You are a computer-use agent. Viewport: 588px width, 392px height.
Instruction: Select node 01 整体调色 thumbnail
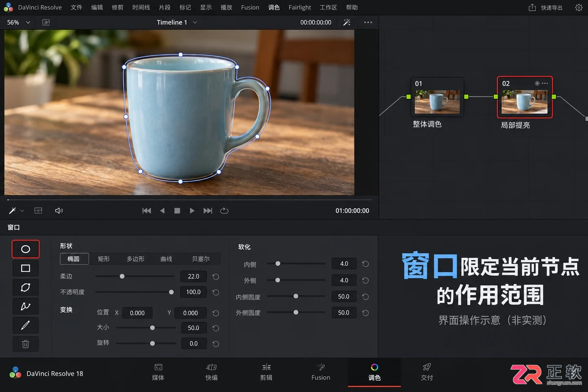[437, 102]
